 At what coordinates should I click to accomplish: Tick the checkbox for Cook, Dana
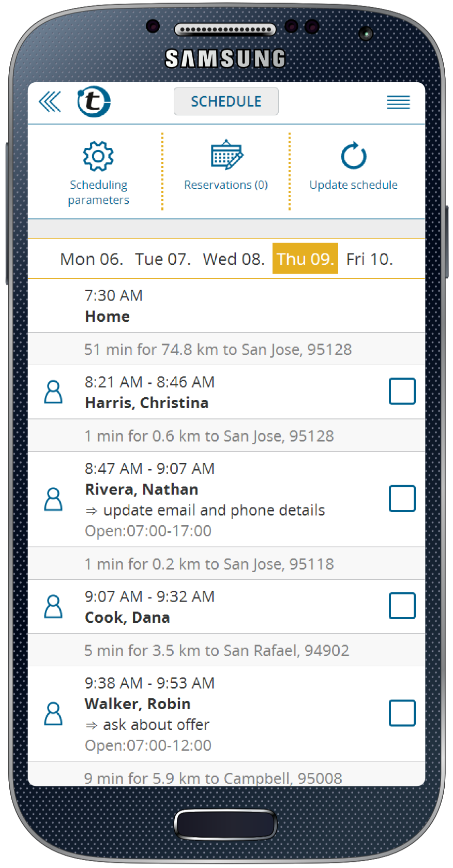click(x=402, y=606)
